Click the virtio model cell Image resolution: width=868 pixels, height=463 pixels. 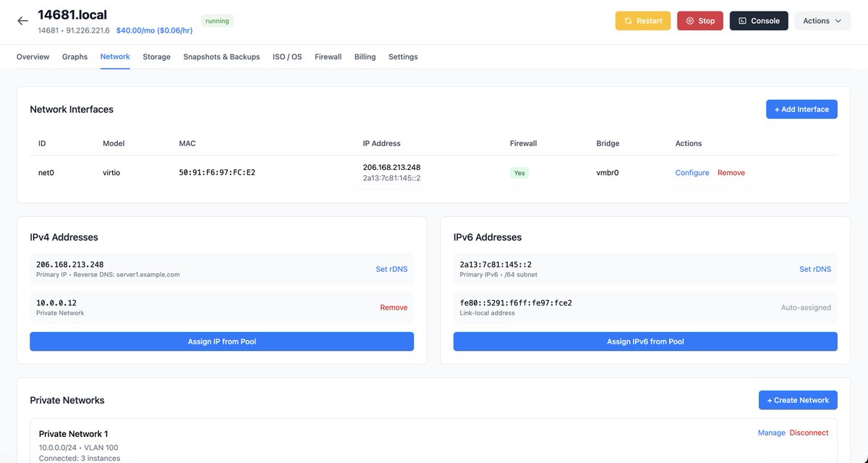113,173
